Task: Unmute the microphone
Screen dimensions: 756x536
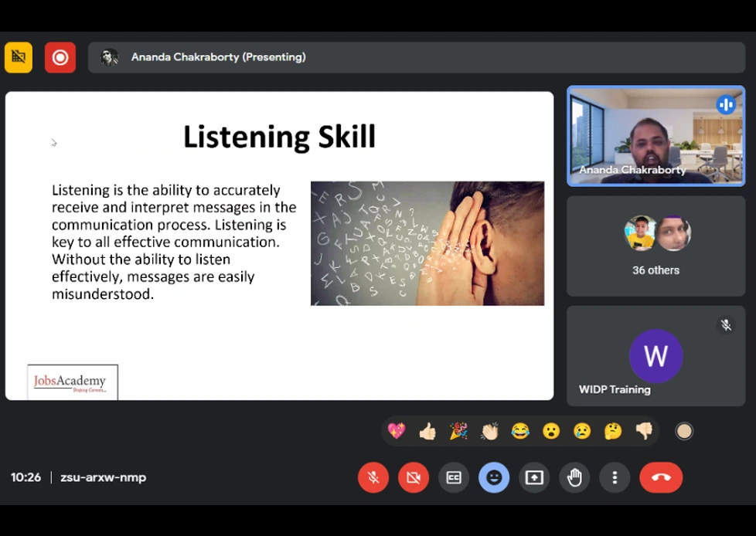Action: pos(373,477)
